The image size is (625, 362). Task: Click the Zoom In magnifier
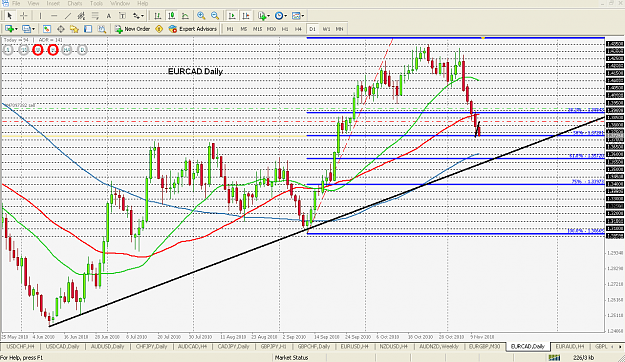[201, 16]
